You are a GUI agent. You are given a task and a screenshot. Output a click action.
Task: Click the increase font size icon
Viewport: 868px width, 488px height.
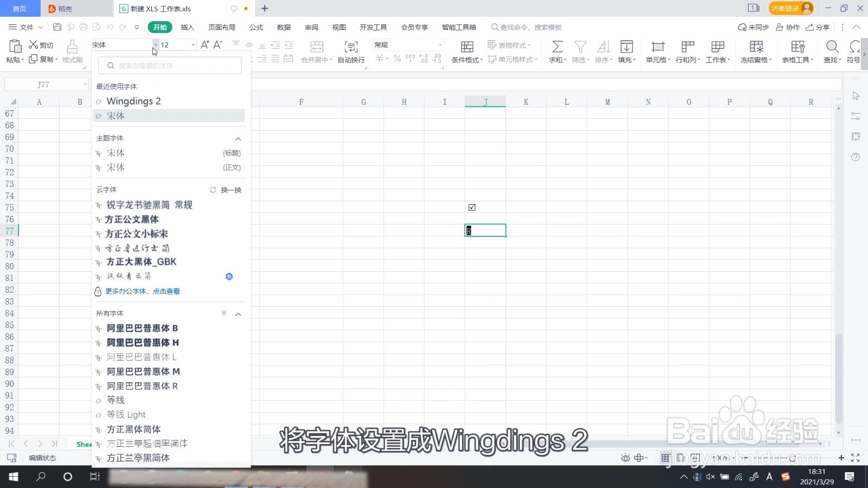pyautogui.click(x=205, y=45)
